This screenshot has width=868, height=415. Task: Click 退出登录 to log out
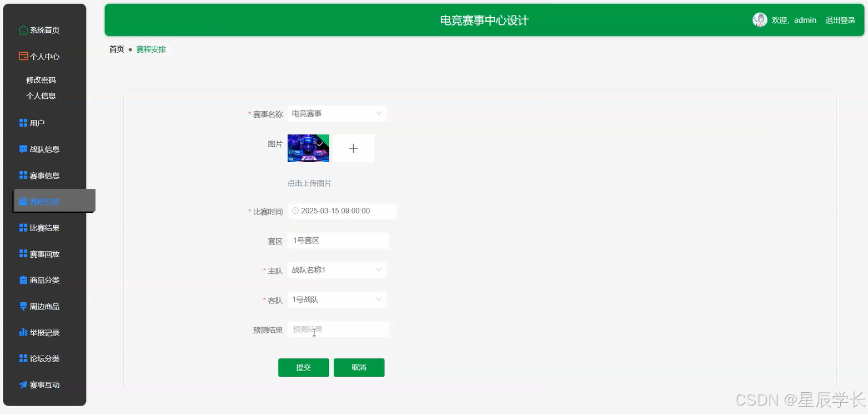coord(840,19)
